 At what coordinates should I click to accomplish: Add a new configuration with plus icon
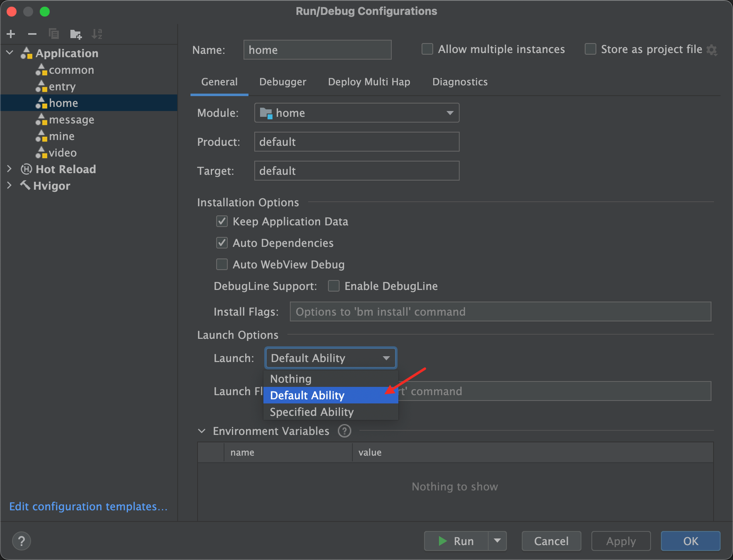pyautogui.click(x=11, y=34)
